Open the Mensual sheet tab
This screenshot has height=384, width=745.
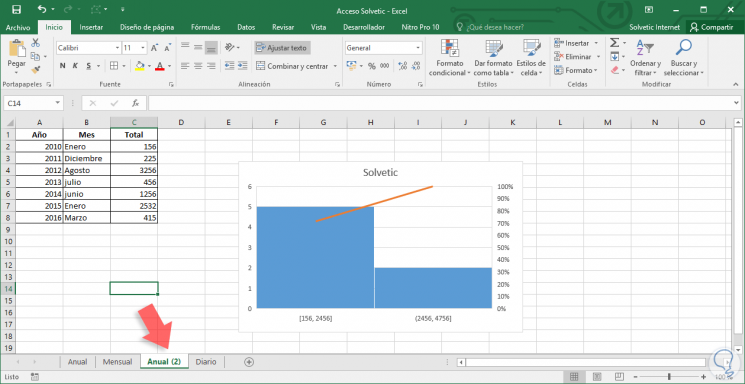117,362
